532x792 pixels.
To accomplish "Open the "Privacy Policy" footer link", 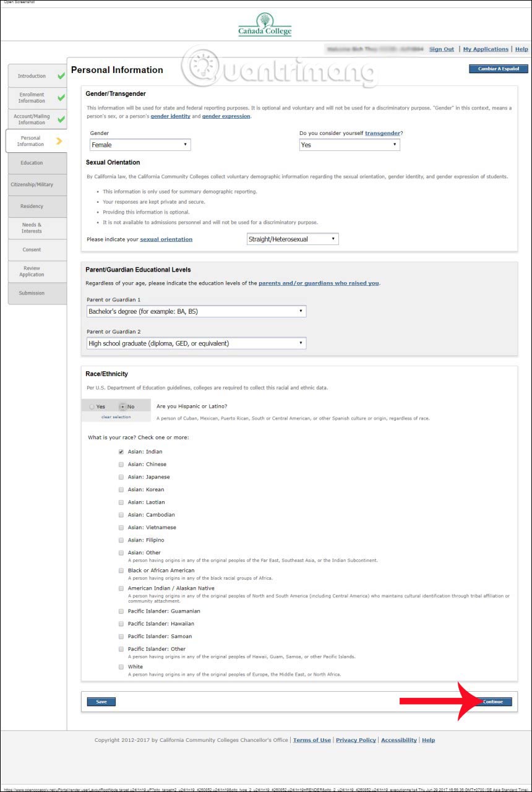I will [356, 740].
